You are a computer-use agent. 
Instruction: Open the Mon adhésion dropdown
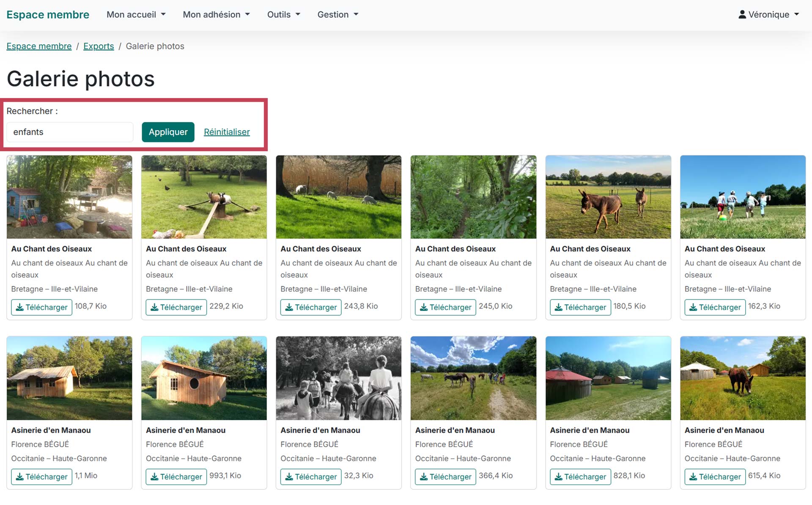216,14
